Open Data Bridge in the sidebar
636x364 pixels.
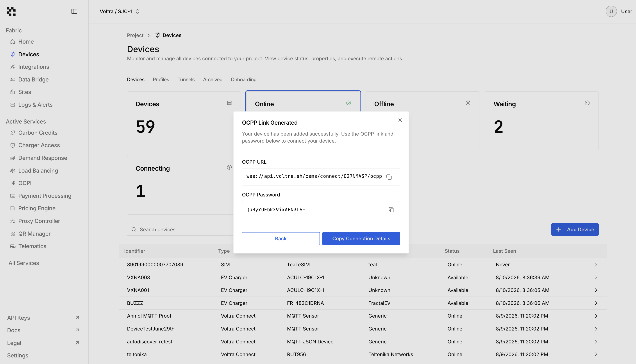33,80
